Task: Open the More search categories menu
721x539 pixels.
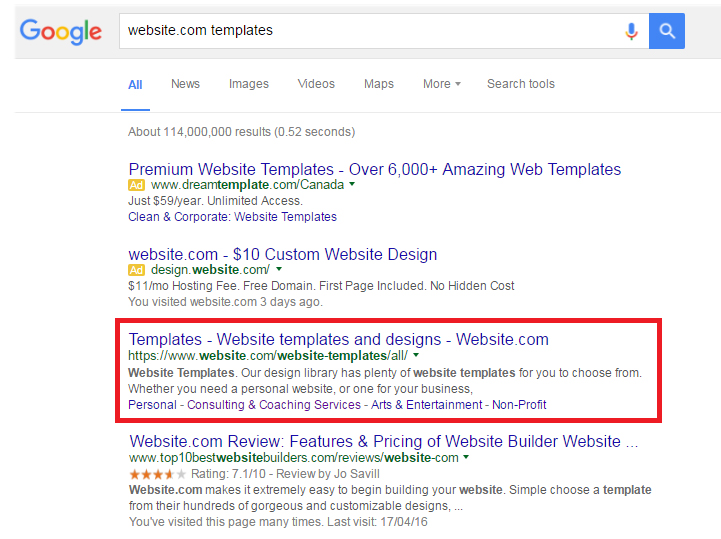Action: pyautogui.click(x=441, y=84)
